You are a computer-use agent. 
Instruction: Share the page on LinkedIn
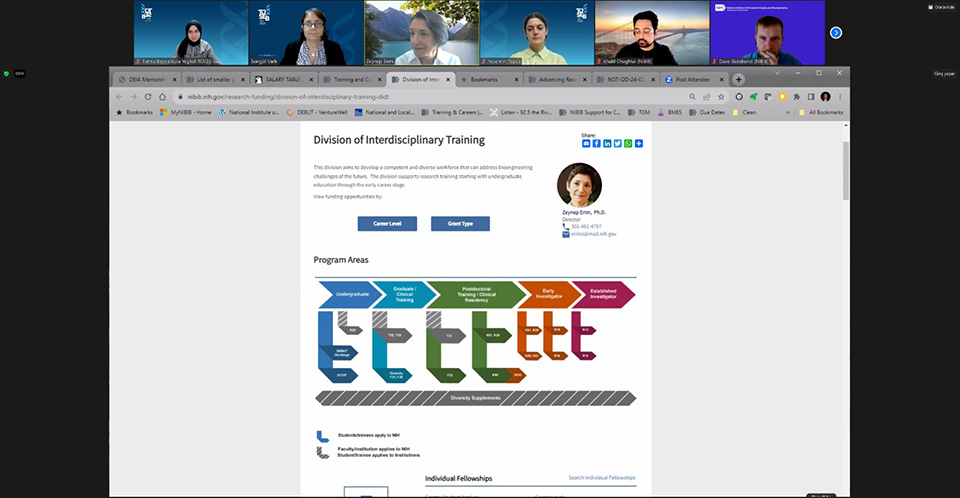(x=607, y=144)
